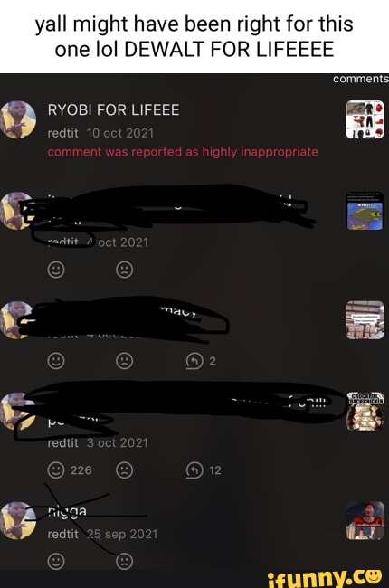Open the reply icon showing 2 replies

pyautogui.click(x=194, y=361)
